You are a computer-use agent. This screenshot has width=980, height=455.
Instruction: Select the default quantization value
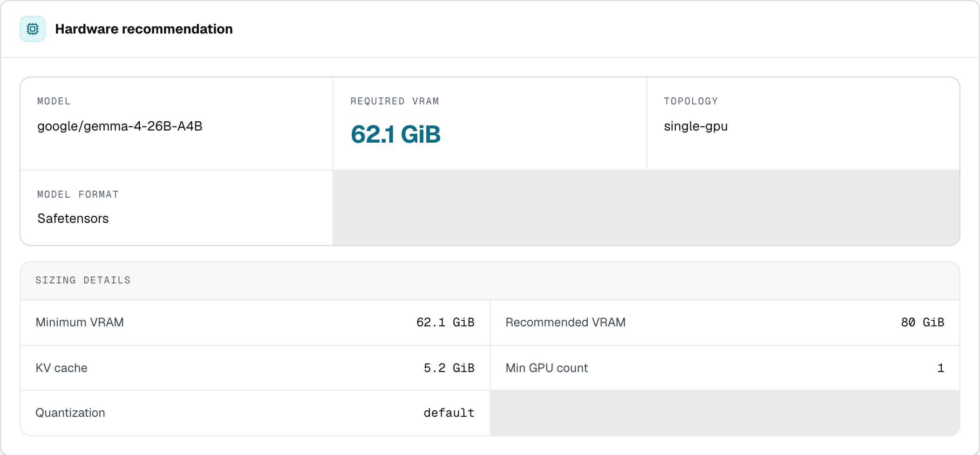pyautogui.click(x=449, y=413)
